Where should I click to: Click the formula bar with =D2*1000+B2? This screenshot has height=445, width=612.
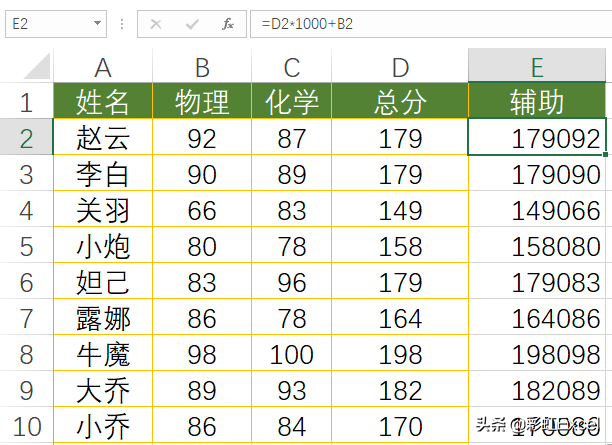pos(431,24)
